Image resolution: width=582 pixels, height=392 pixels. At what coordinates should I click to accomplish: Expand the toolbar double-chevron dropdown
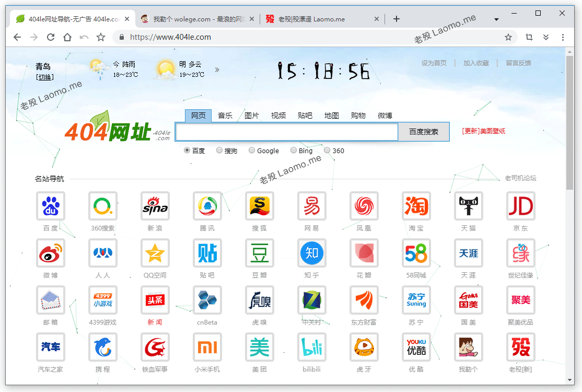pyautogui.click(x=546, y=37)
